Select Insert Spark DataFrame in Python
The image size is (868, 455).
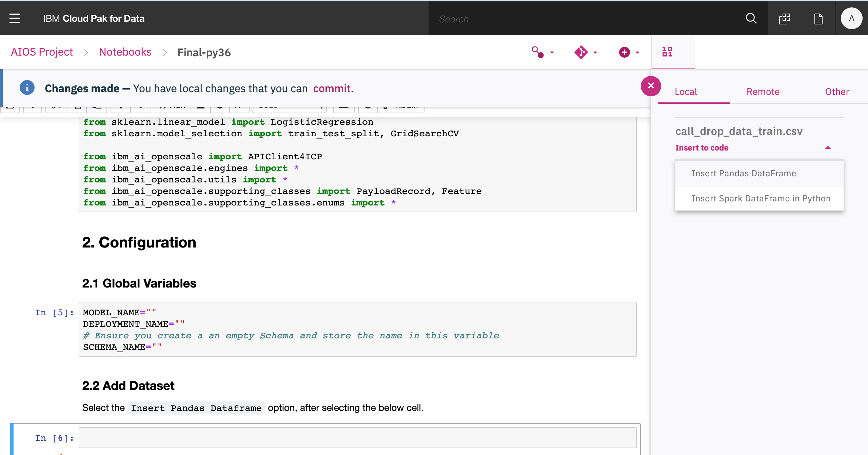(x=761, y=198)
